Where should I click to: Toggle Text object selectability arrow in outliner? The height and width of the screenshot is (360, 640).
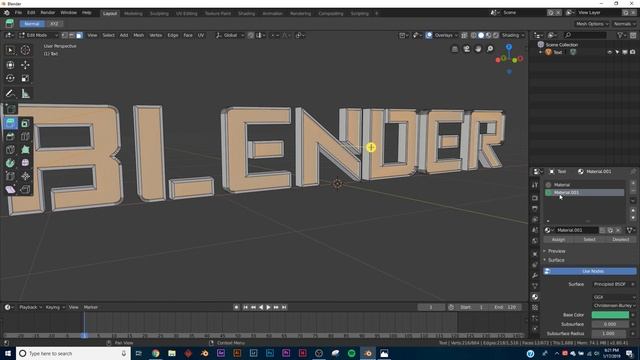[x=617, y=52]
